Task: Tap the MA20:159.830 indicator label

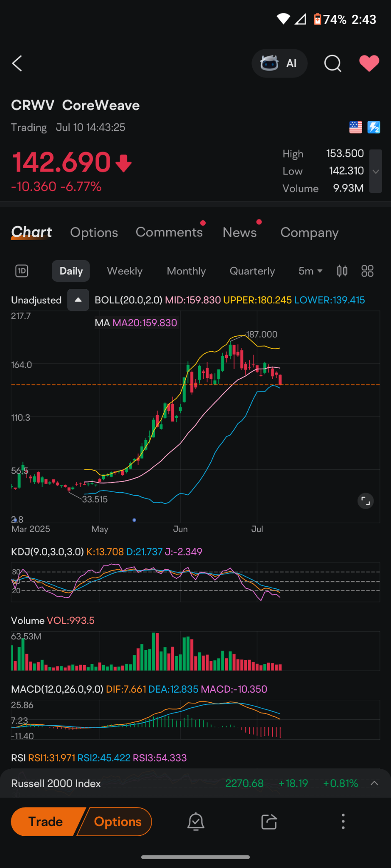Action: 145,323
